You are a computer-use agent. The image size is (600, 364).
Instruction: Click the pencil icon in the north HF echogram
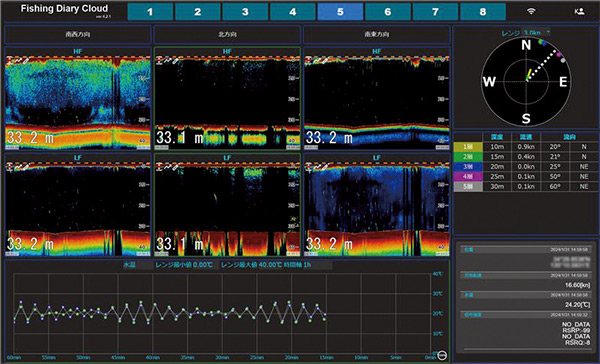175,60
